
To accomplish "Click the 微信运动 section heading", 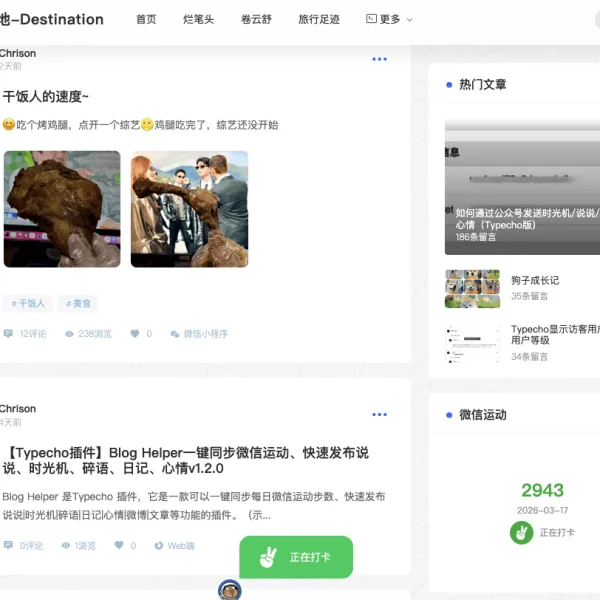I will (x=483, y=415).
